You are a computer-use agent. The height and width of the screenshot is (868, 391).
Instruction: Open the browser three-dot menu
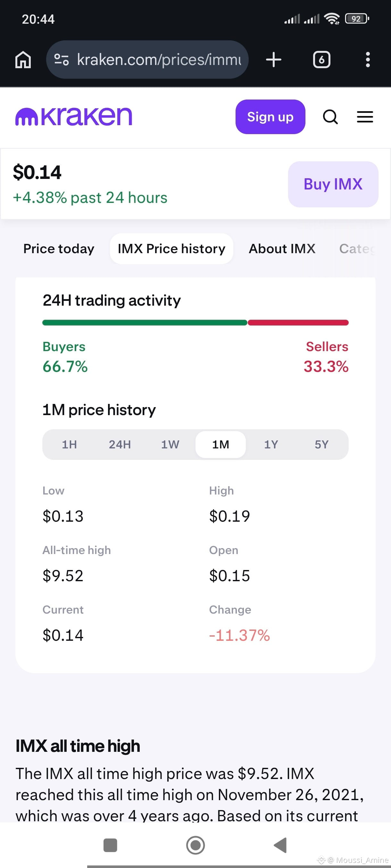coord(368,60)
